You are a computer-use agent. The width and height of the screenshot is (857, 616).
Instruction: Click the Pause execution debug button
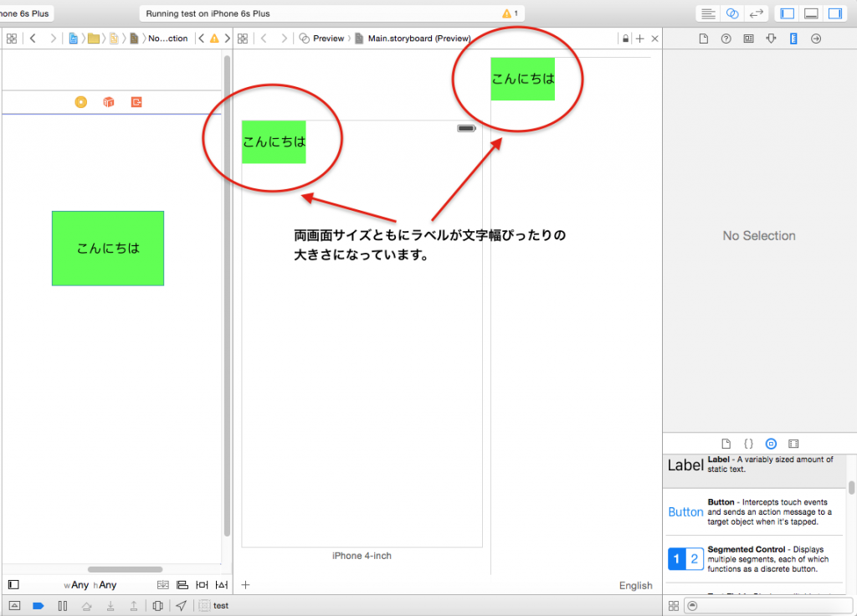coord(62,606)
